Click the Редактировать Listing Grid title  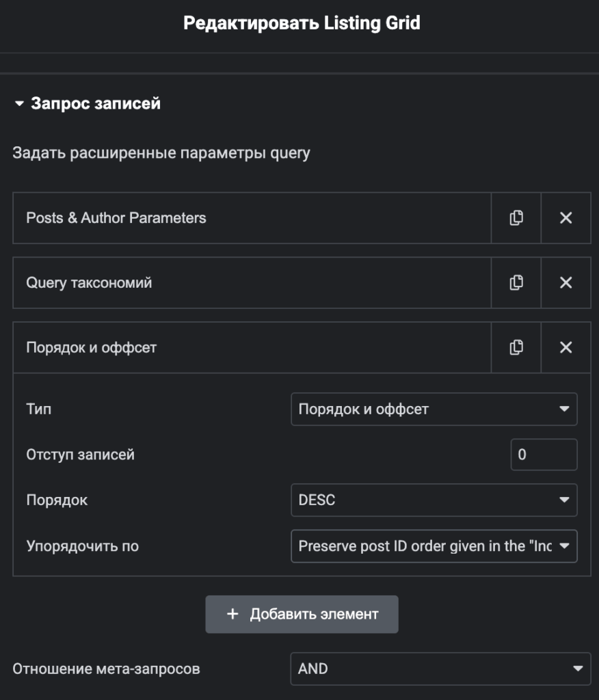[x=302, y=23]
